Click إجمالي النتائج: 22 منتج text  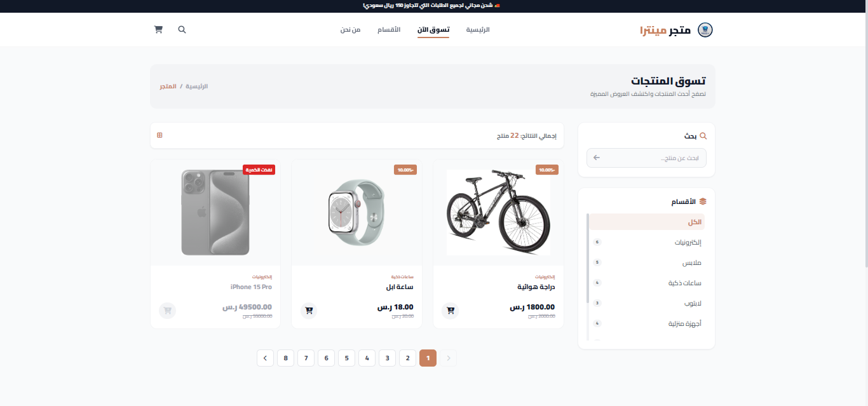pos(526,136)
